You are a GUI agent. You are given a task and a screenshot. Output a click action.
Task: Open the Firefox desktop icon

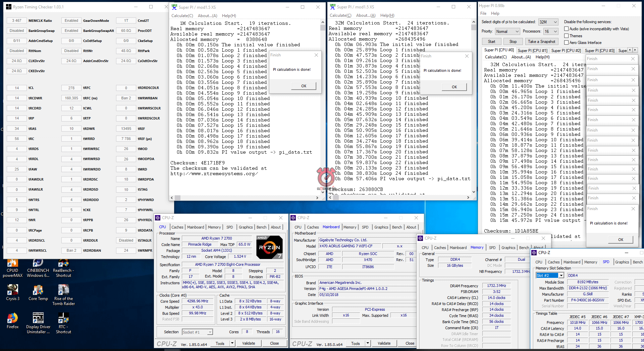12,318
